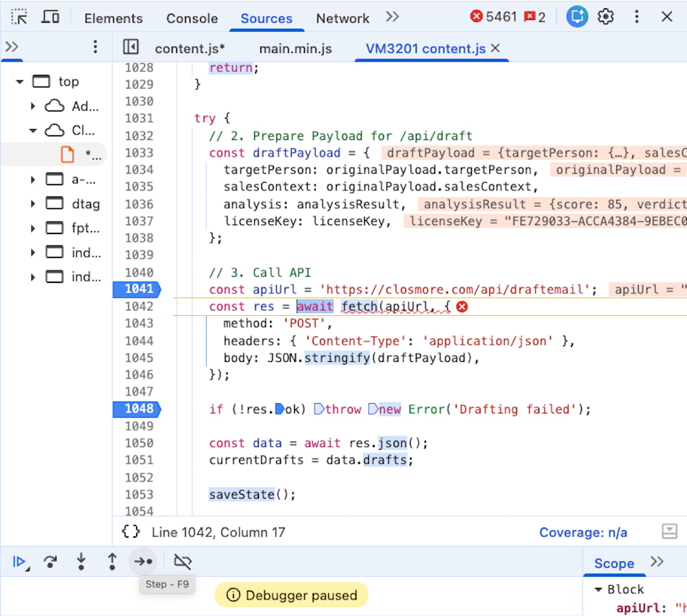The height and width of the screenshot is (616, 687).
Task: Resume script execution in debugger
Action: pos(19,562)
